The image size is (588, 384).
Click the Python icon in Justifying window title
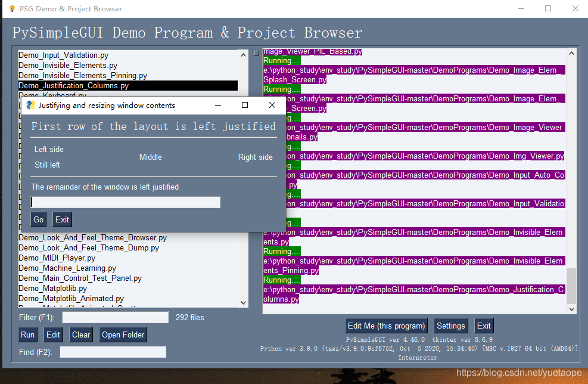point(31,105)
